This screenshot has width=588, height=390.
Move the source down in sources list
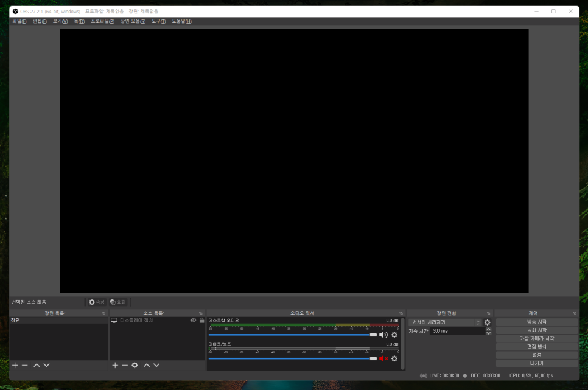pyautogui.click(x=156, y=365)
